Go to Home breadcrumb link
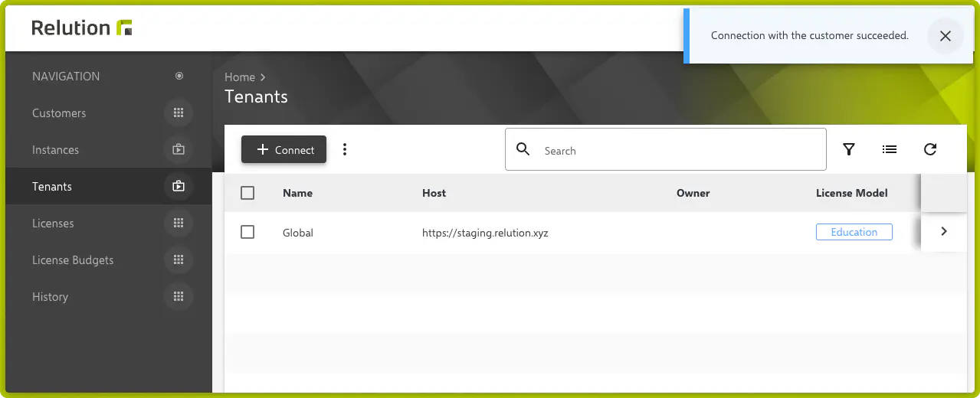The height and width of the screenshot is (398, 980). click(240, 77)
